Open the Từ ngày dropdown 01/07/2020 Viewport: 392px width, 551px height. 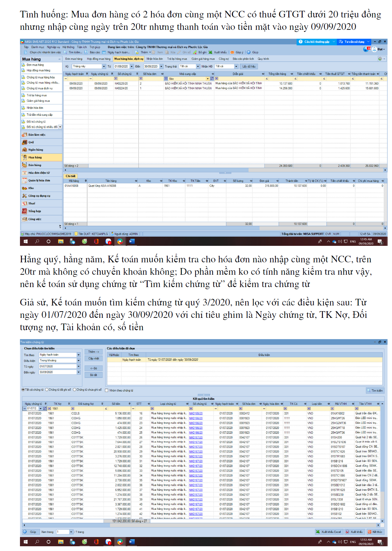(79, 366)
